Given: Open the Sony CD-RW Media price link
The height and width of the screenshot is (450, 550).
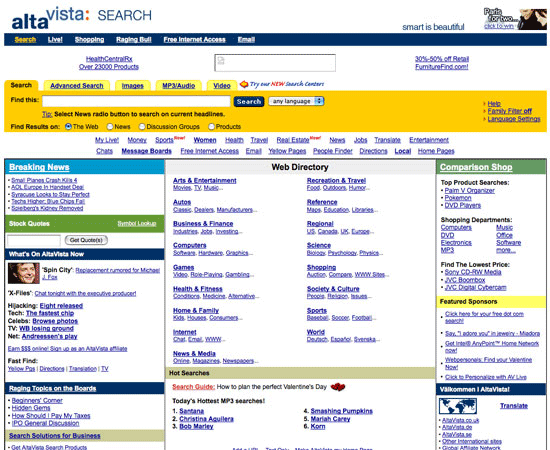Looking at the screenshot, I should pos(473,272).
